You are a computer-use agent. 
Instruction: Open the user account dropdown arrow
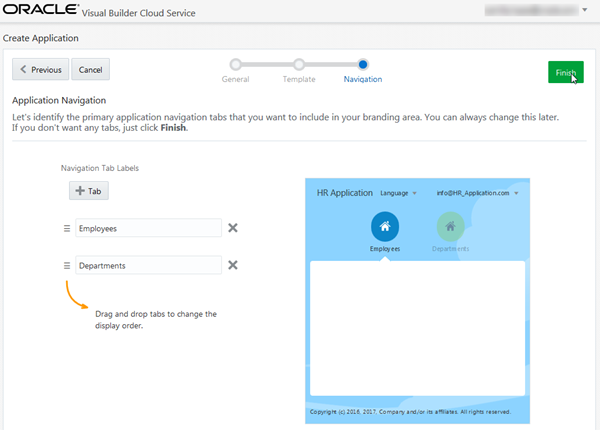click(585, 10)
